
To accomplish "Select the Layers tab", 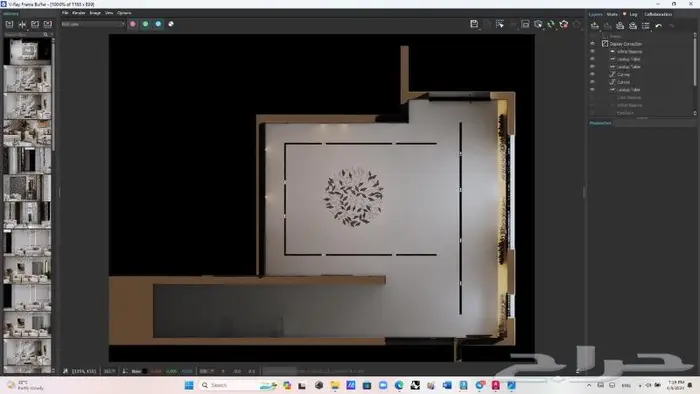I will 595,14.
